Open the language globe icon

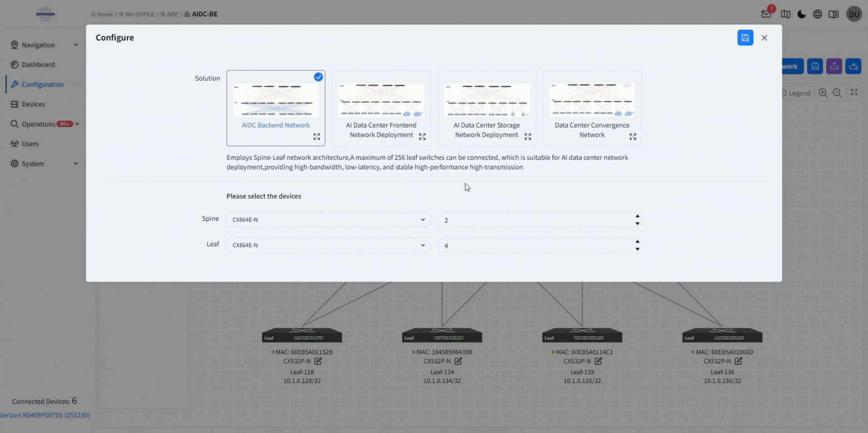(818, 14)
